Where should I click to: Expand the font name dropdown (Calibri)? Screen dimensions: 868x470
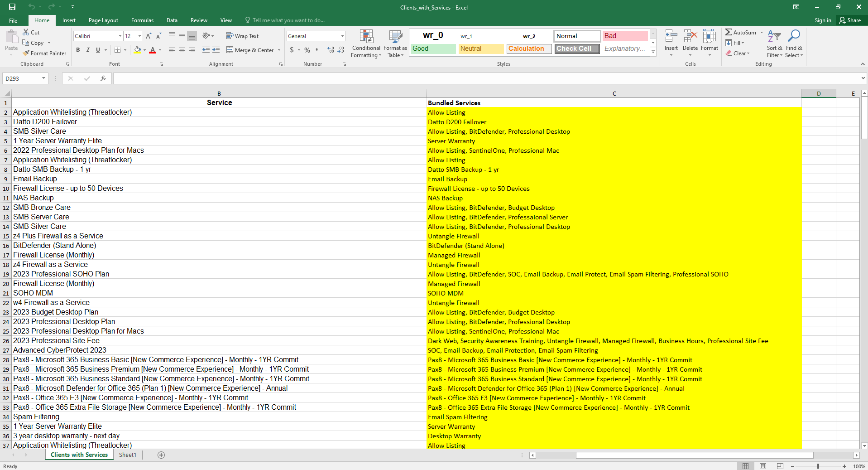coord(120,36)
